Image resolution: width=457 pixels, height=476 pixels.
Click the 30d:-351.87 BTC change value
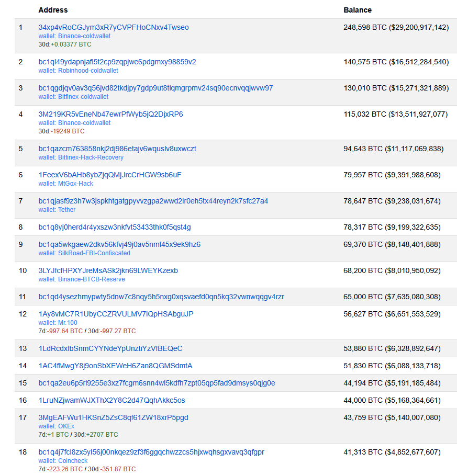click(112, 469)
